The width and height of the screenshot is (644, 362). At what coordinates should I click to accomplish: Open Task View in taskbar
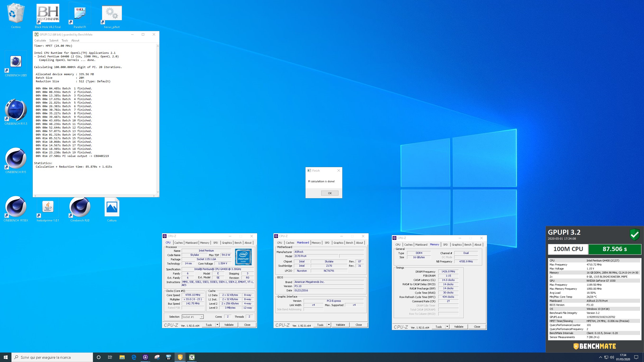click(110, 357)
